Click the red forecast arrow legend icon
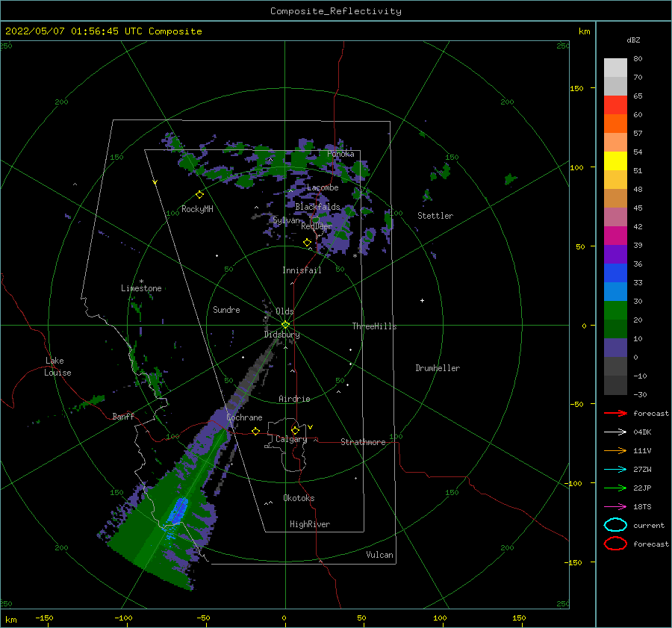Viewport: 672px width, 628px height. pos(615,413)
